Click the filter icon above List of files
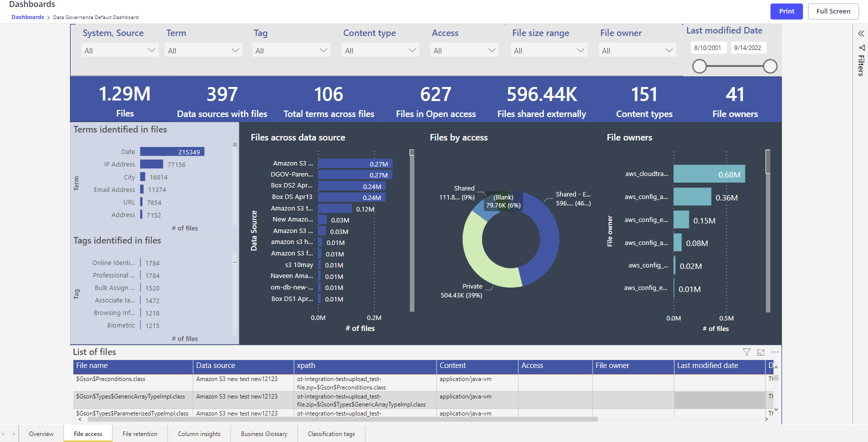The width and height of the screenshot is (868, 442). tap(746, 352)
